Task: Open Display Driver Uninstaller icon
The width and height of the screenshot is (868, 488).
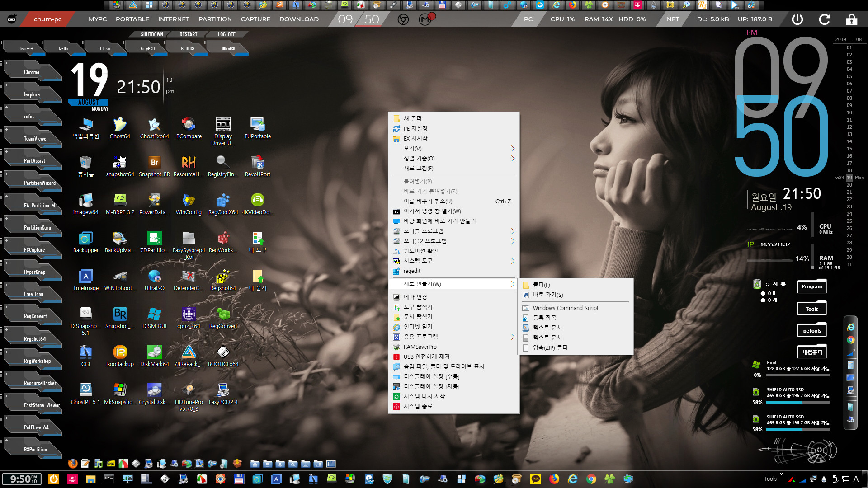Action: [x=223, y=131]
